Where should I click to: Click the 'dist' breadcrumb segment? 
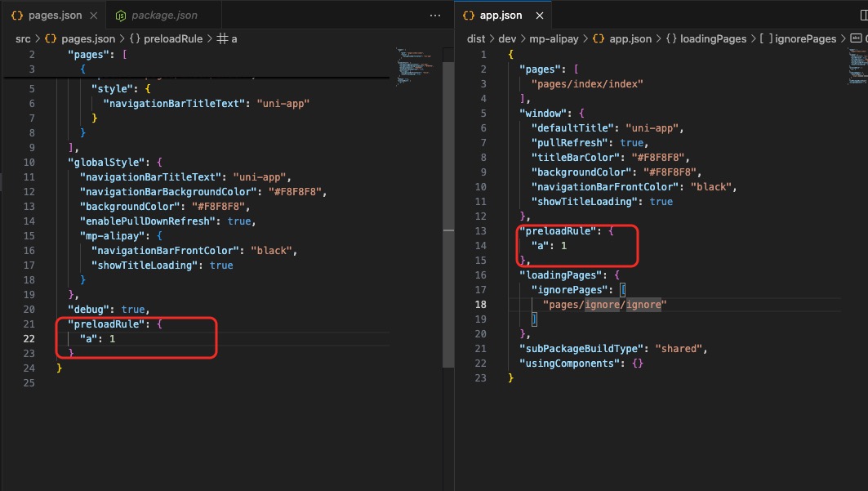(475, 38)
